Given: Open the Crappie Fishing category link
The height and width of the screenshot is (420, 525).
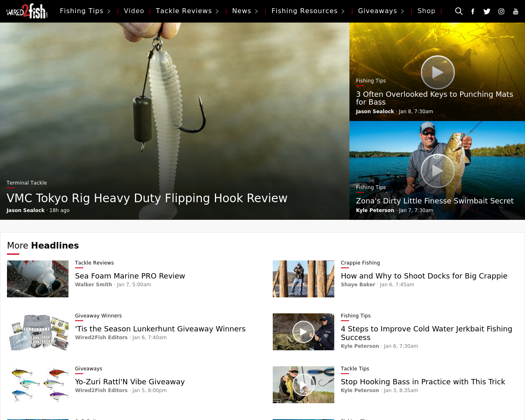Looking at the screenshot, I should [360, 263].
